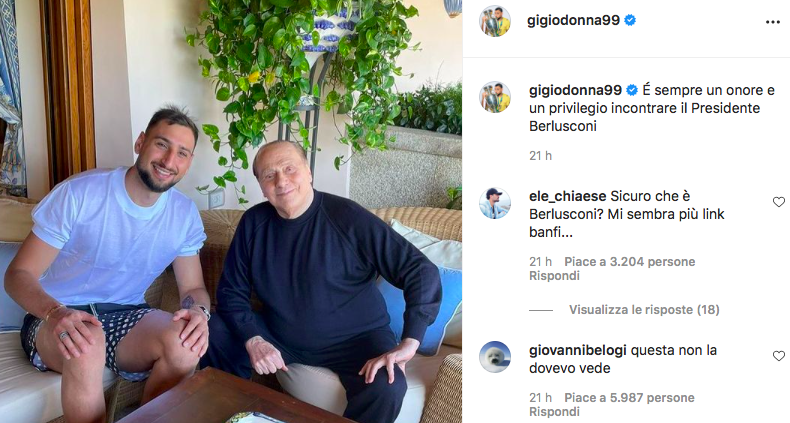Screen dimensions: 790x423
Task: Open the gigiodonna99 username in the header
Action: [x=573, y=21]
